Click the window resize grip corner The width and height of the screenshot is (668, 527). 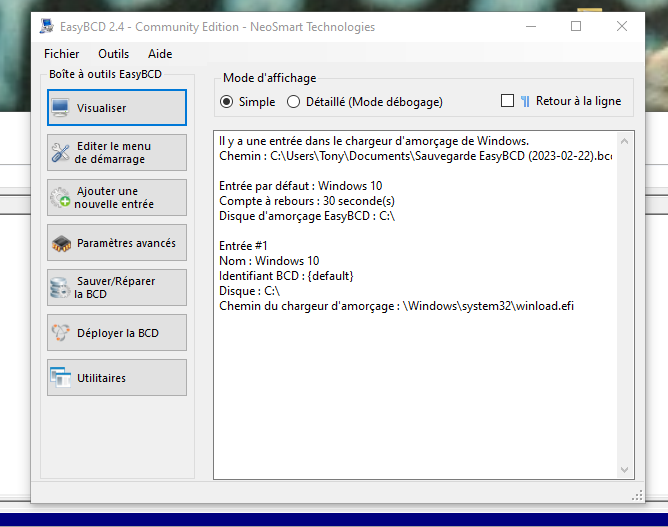click(637, 495)
